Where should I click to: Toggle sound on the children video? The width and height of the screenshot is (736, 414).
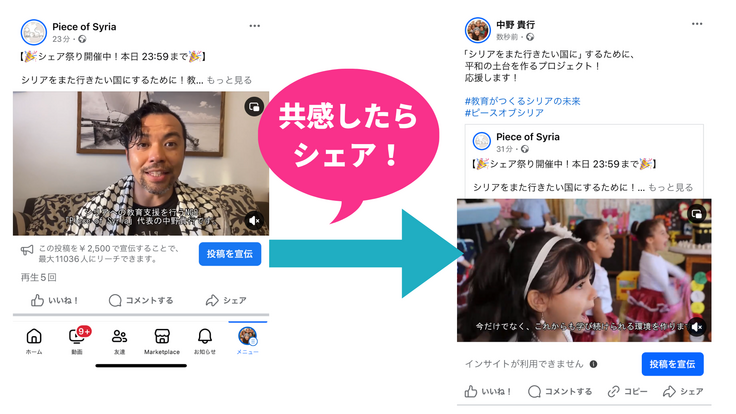pyautogui.click(x=697, y=327)
